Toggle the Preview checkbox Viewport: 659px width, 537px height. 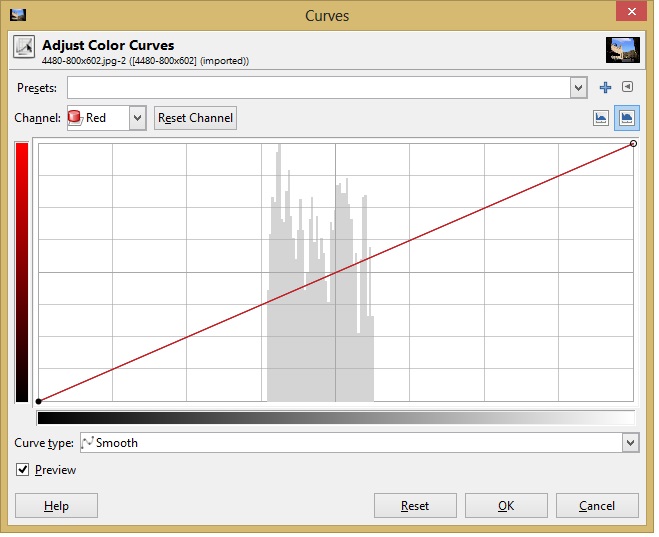click(23, 469)
